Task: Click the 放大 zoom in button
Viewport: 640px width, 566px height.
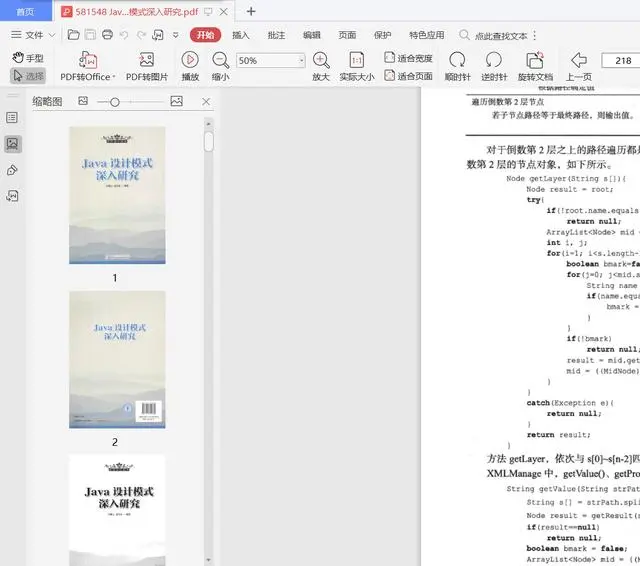Action: pyautogui.click(x=321, y=66)
